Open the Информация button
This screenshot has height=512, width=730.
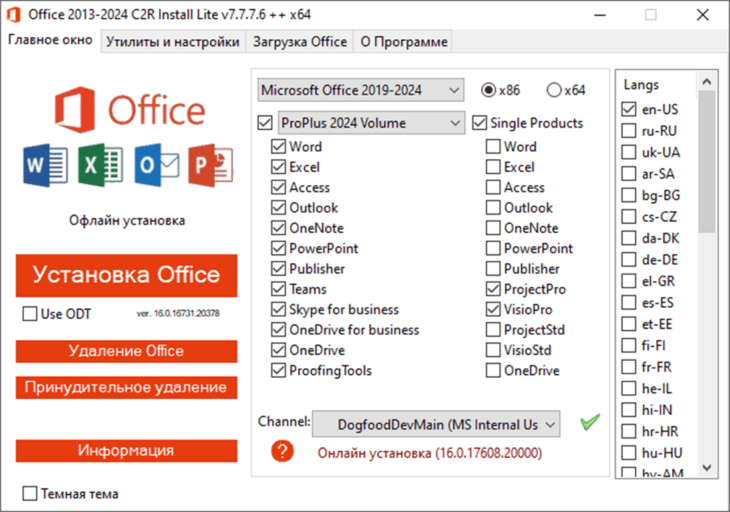pos(126,451)
